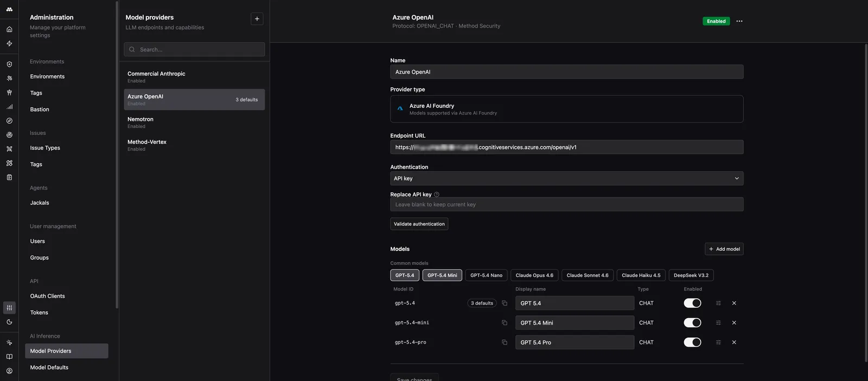This screenshot has width=868, height=381.
Task: Open Jackals agents page
Action: click(40, 203)
